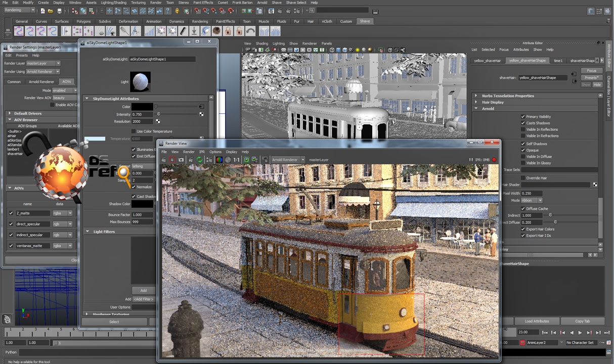Viewport: 614px width, 364px height.
Task: Open the Mode ribbon dropdown
Action: coord(532,201)
